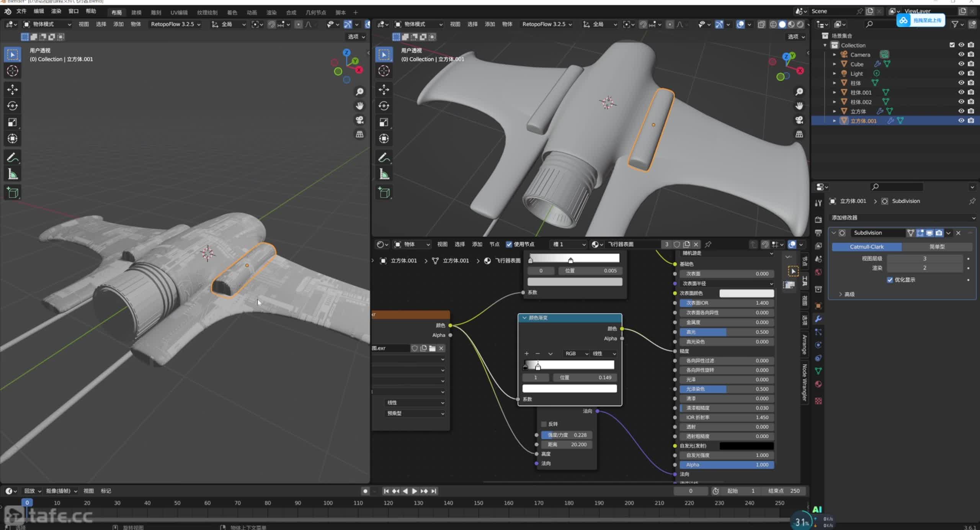Select the Scale tool in left viewport
Screen dimensions: 980x530
coord(12,122)
